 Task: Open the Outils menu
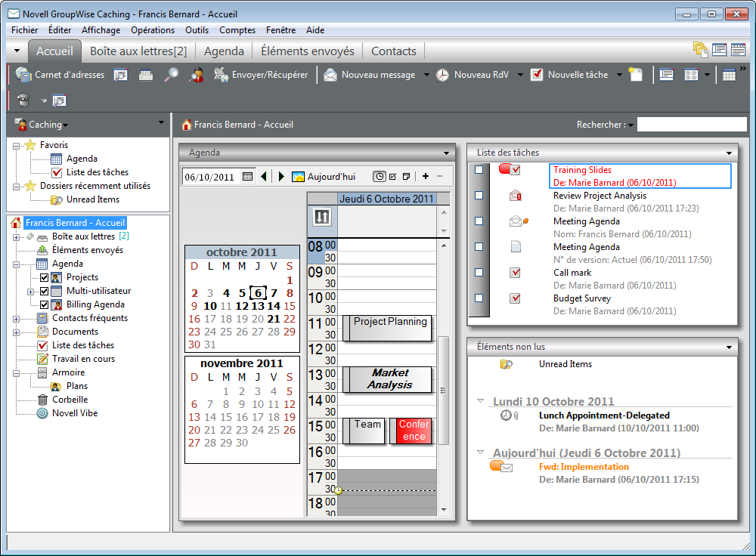197,30
